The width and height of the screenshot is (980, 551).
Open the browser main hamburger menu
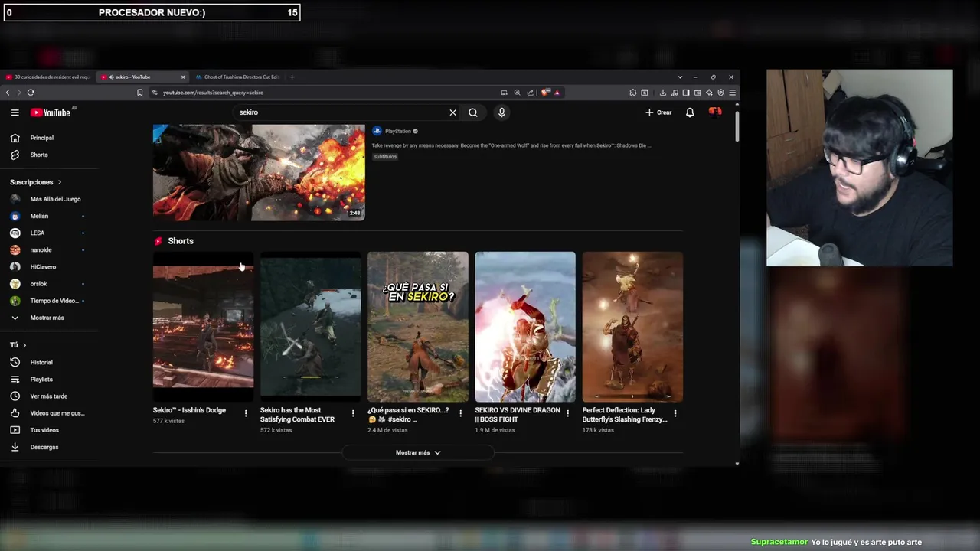[x=732, y=93]
